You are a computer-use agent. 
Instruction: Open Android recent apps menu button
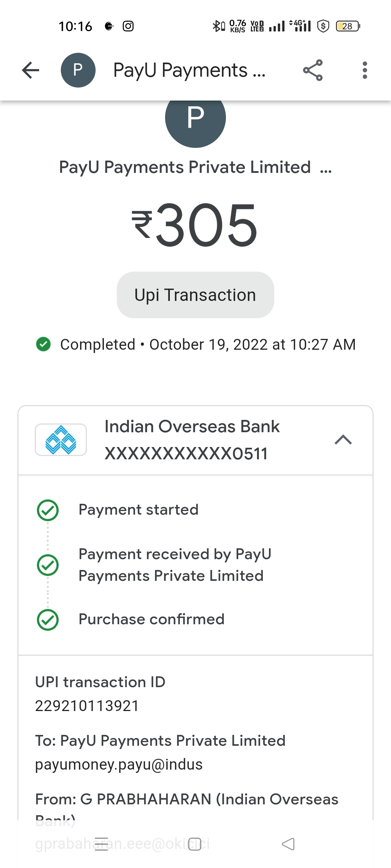point(101,844)
